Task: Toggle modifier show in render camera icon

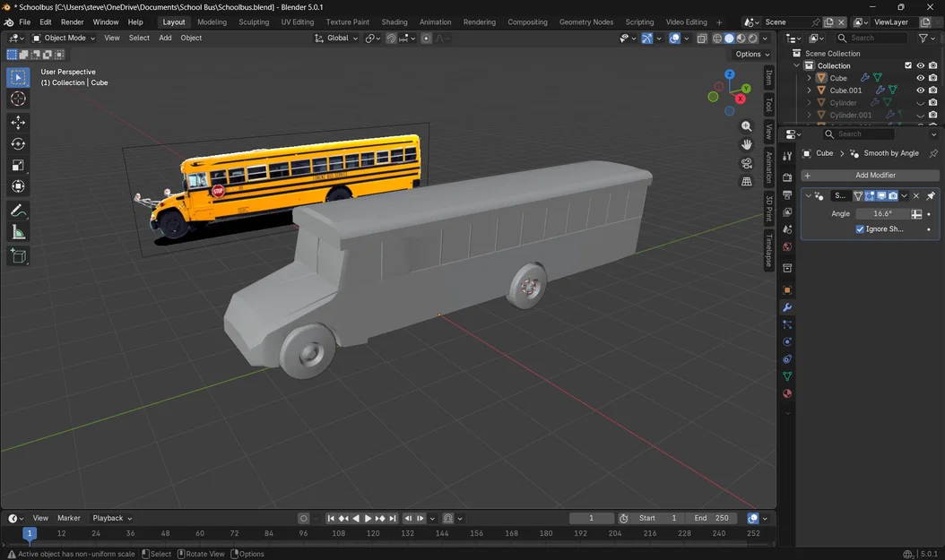Action: coord(893,195)
